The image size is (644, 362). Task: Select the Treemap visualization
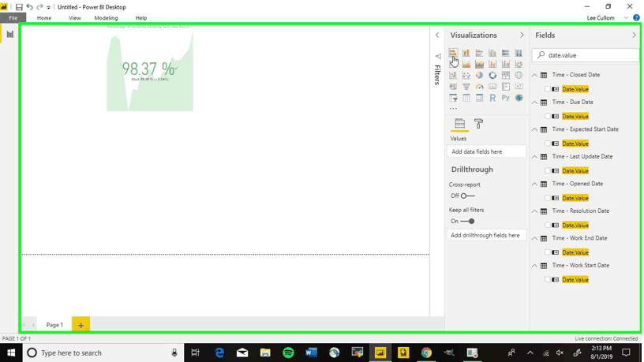(506, 75)
